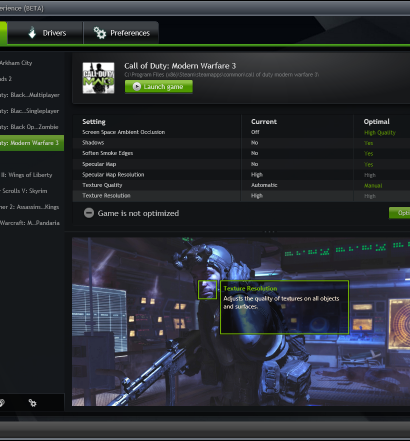The height and width of the screenshot is (441, 410).
Task: Click the Soften Smoke Edges setting
Action: (108, 153)
